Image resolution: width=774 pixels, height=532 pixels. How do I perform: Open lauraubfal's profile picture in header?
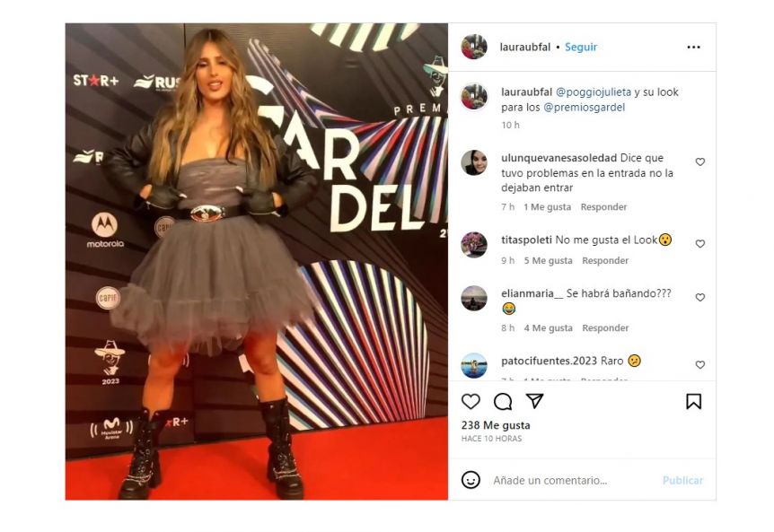tap(474, 47)
